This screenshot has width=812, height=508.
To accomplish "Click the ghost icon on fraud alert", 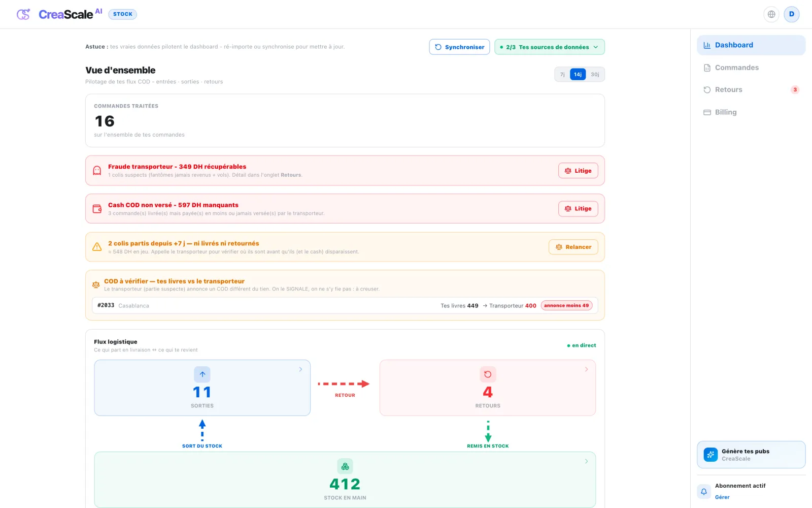I will click(x=97, y=171).
